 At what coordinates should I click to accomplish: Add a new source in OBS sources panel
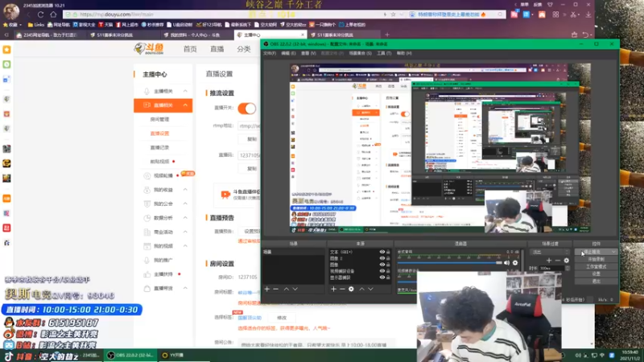[333, 289]
